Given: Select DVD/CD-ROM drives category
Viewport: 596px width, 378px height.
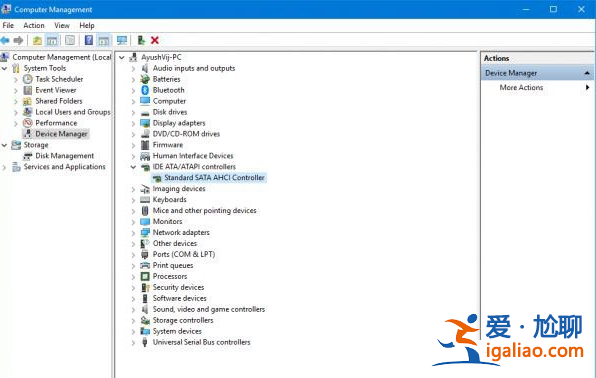Looking at the screenshot, I should (x=186, y=134).
